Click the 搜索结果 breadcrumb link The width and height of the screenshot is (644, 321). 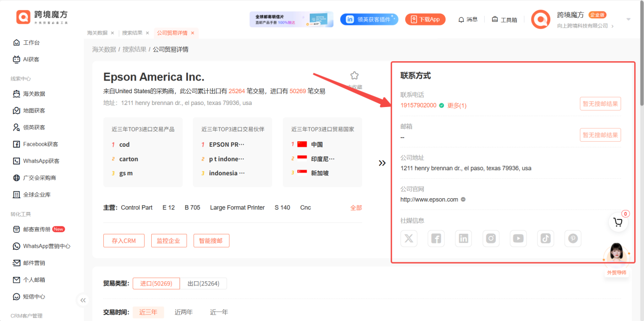[134, 49]
